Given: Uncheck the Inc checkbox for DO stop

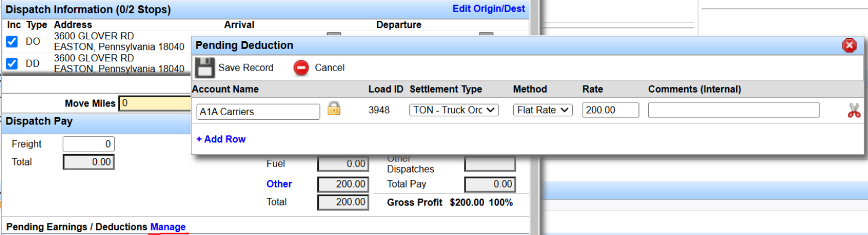Looking at the screenshot, I should coord(12,42).
